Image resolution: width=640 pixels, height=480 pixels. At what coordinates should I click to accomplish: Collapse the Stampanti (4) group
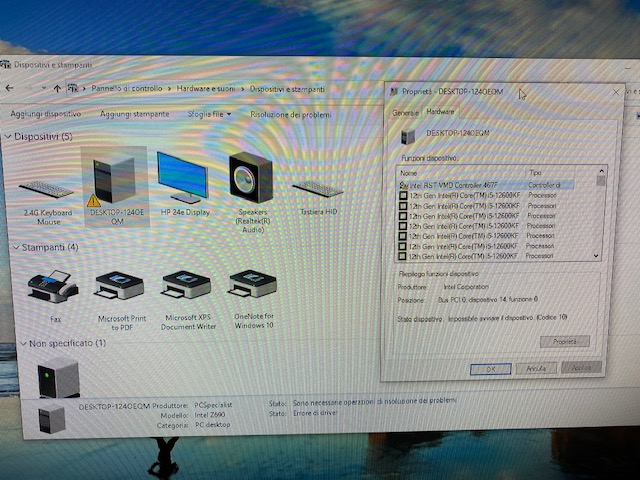(16, 247)
